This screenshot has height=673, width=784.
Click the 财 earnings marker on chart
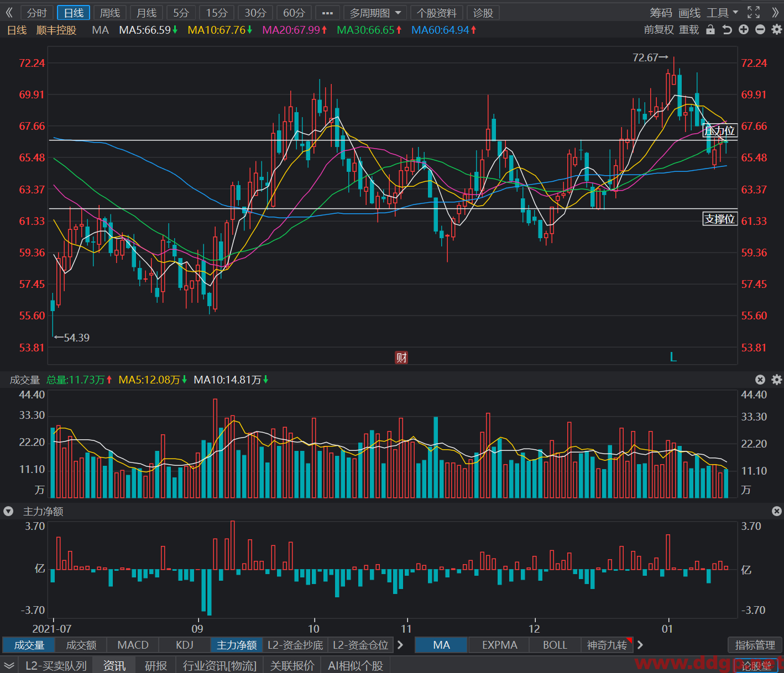click(401, 357)
